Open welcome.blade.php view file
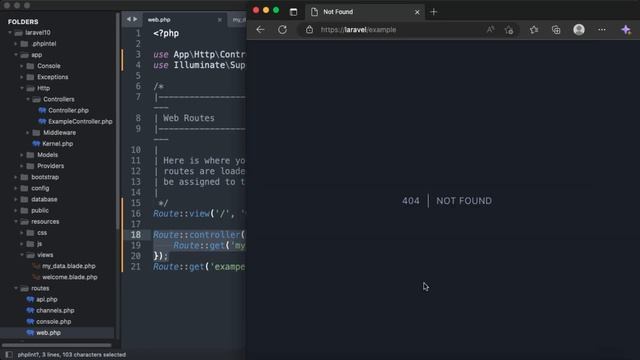The width and height of the screenshot is (640, 360). pyautogui.click(x=70, y=277)
